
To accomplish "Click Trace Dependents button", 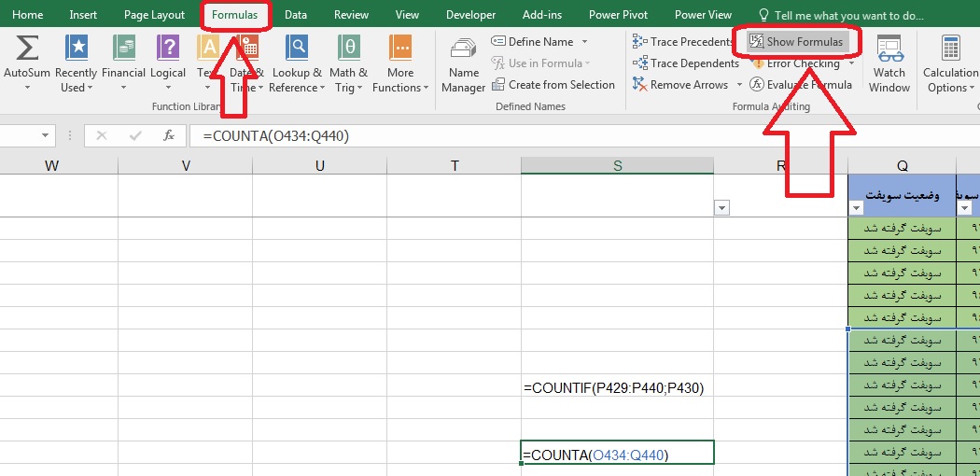I will pos(686,63).
